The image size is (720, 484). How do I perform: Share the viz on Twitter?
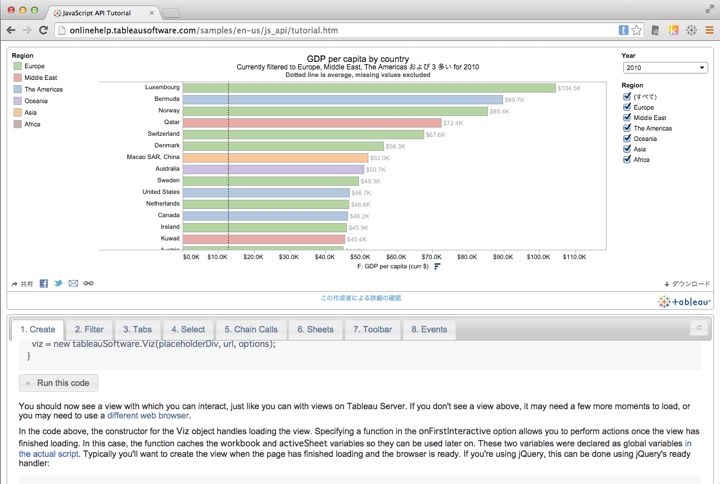[58, 283]
